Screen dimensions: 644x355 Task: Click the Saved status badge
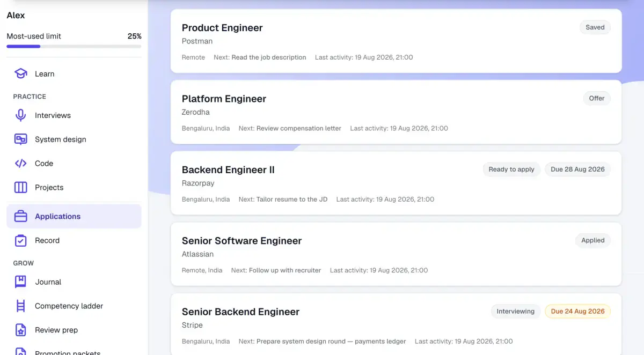[x=595, y=27]
